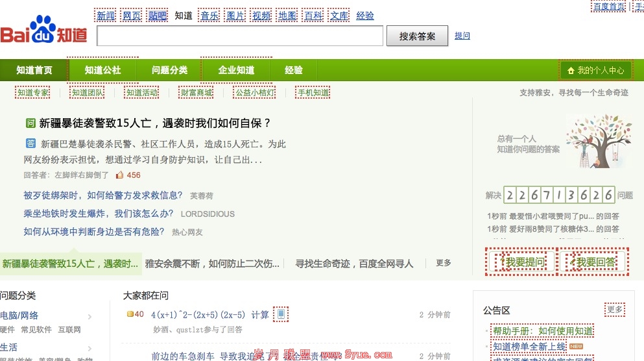
Task: Open question 4(x+1)^2-(2x+5)(2x-5) 计算
Action: point(210,315)
